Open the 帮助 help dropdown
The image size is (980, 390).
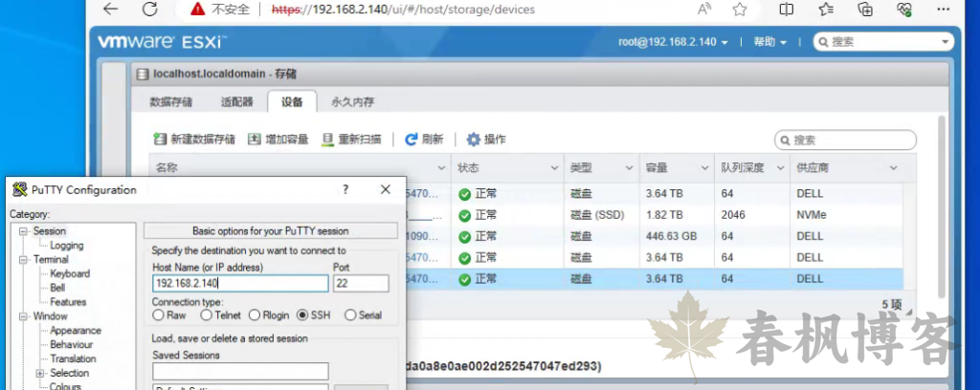click(x=769, y=42)
